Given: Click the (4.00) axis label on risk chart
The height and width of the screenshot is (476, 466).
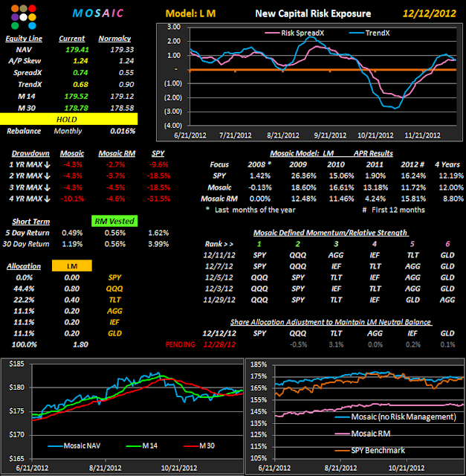Looking at the screenshot, I should pos(173,126).
